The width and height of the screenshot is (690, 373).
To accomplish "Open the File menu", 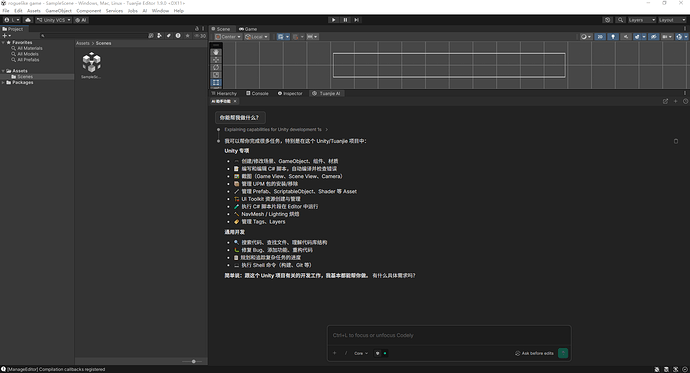I will click(x=6, y=11).
